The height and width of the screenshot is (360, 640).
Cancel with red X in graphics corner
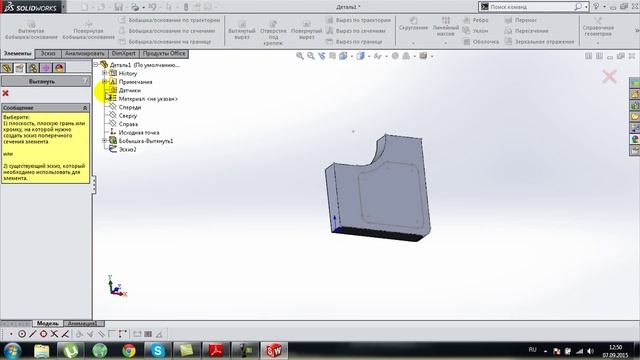(609, 76)
